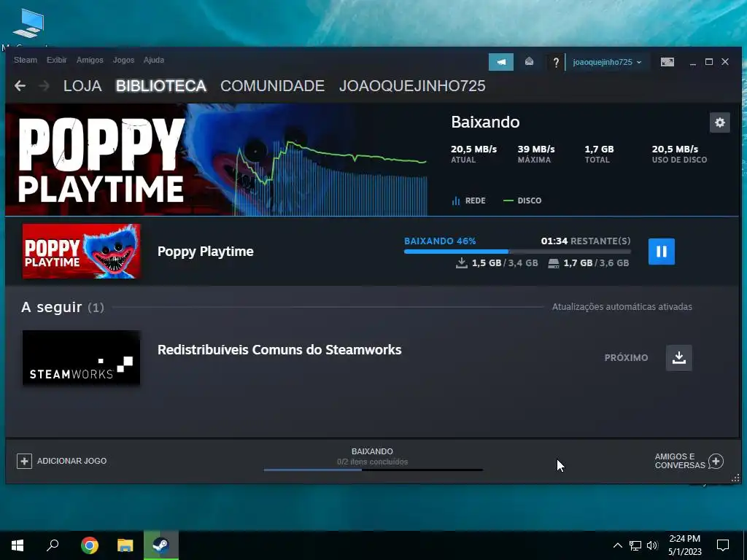
Task: Click the Steam window resize grip
Action: tap(735, 478)
